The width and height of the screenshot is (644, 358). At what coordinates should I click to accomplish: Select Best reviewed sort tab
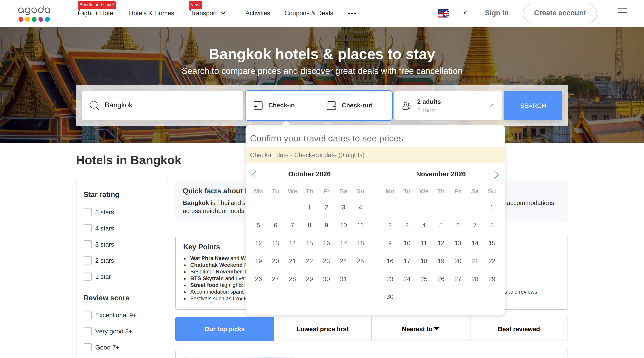tap(519, 329)
